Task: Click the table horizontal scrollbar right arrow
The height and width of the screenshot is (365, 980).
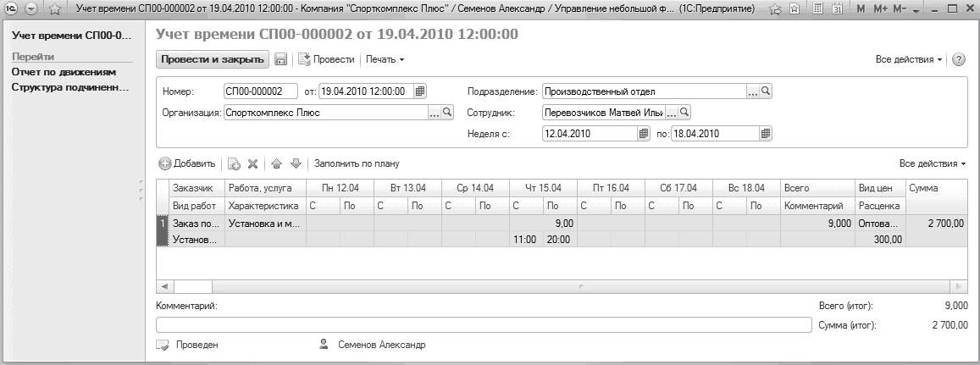Action: pos(960,286)
